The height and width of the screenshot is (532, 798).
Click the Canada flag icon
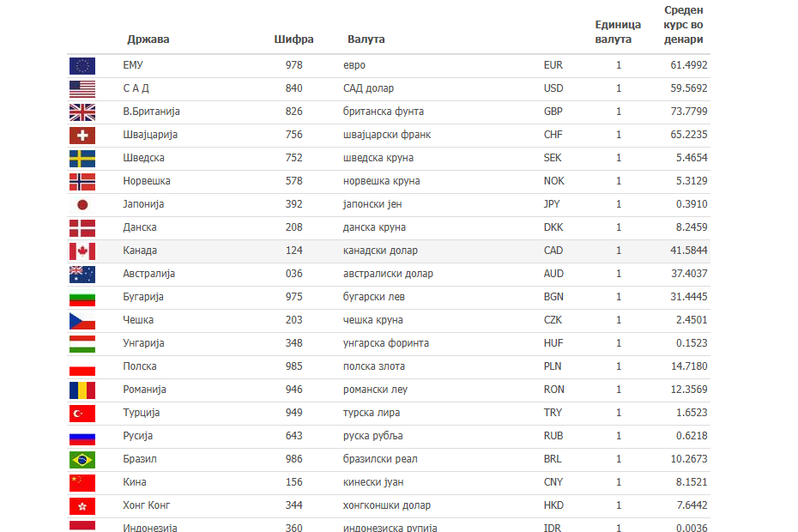[82, 251]
